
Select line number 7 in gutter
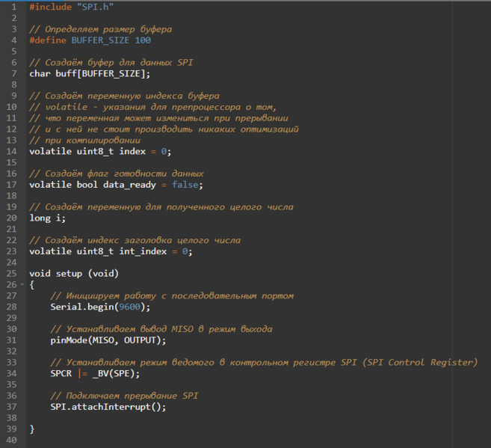click(x=13, y=73)
